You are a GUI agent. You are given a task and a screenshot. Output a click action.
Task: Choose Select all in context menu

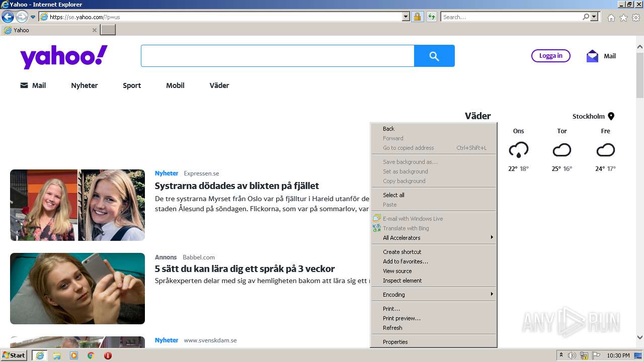[x=434, y=195]
